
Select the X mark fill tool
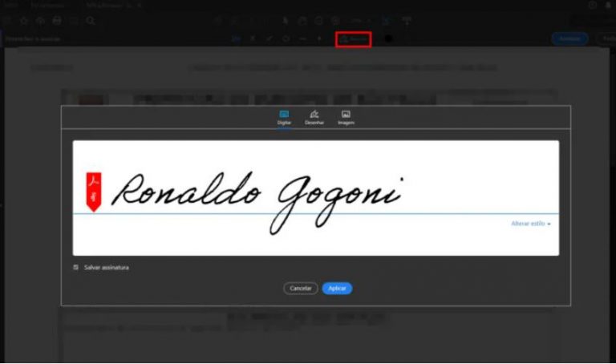click(x=253, y=38)
